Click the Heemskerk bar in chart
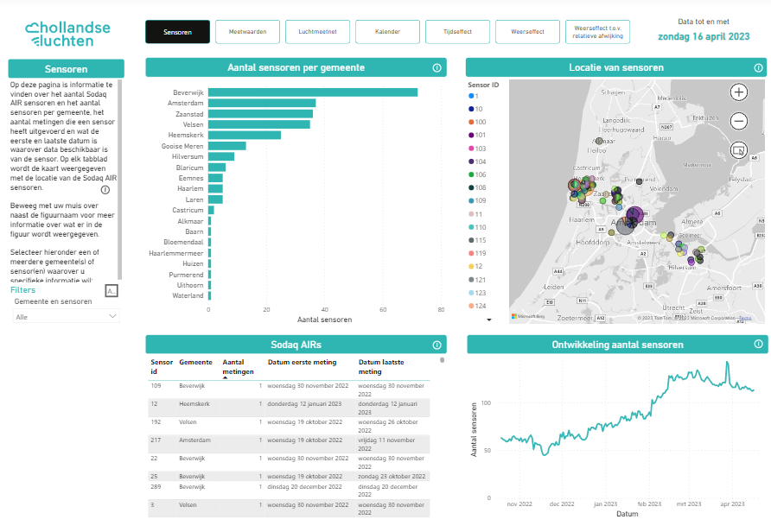 245,135
